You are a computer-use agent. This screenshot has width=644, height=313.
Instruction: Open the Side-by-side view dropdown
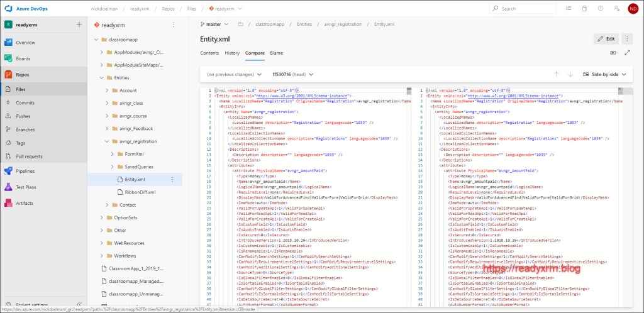point(606,74)
